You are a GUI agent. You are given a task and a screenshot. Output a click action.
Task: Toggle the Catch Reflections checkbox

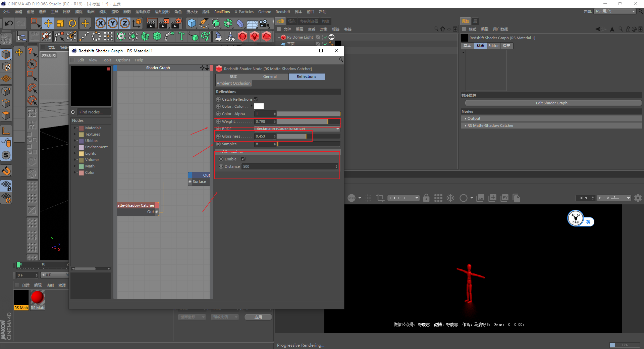click(x=256, y=99)
